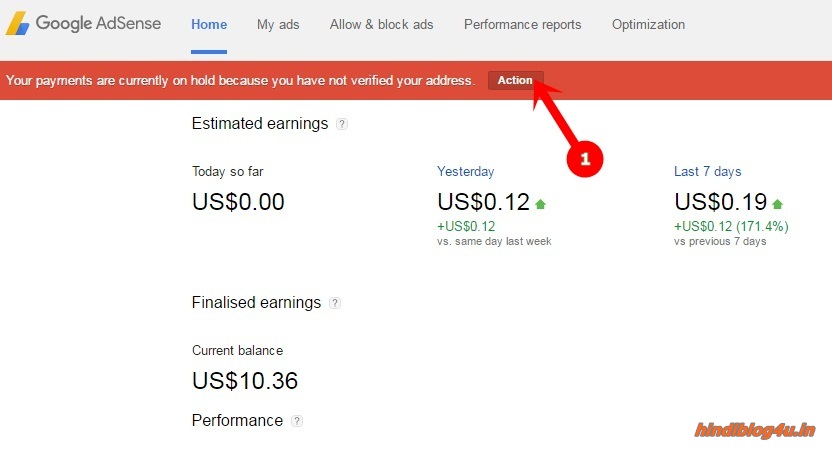Viewport: 832px width, 450px height.
Task: Go to the Home tab
Action: coord(209,24)
